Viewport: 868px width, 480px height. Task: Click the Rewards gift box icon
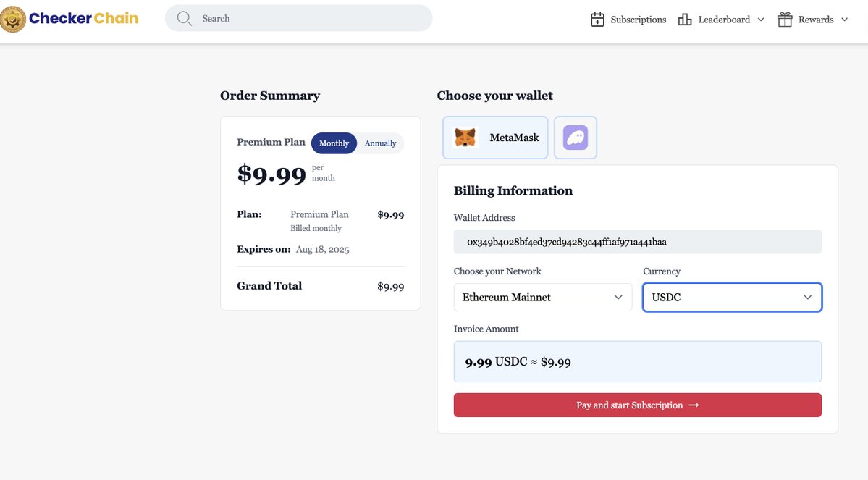point(785,20)
